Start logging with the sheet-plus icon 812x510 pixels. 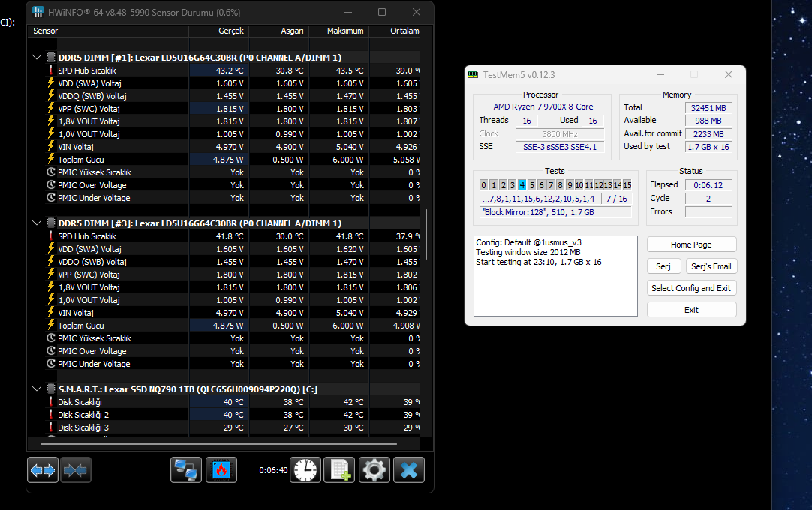(x=340, y=470)
